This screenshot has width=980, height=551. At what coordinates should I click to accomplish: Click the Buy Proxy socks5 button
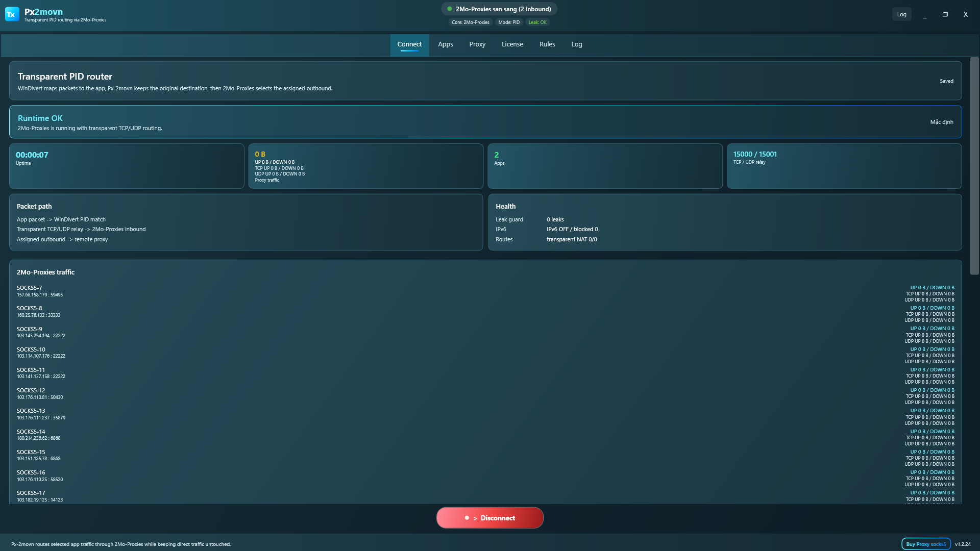tap(926, 544)
